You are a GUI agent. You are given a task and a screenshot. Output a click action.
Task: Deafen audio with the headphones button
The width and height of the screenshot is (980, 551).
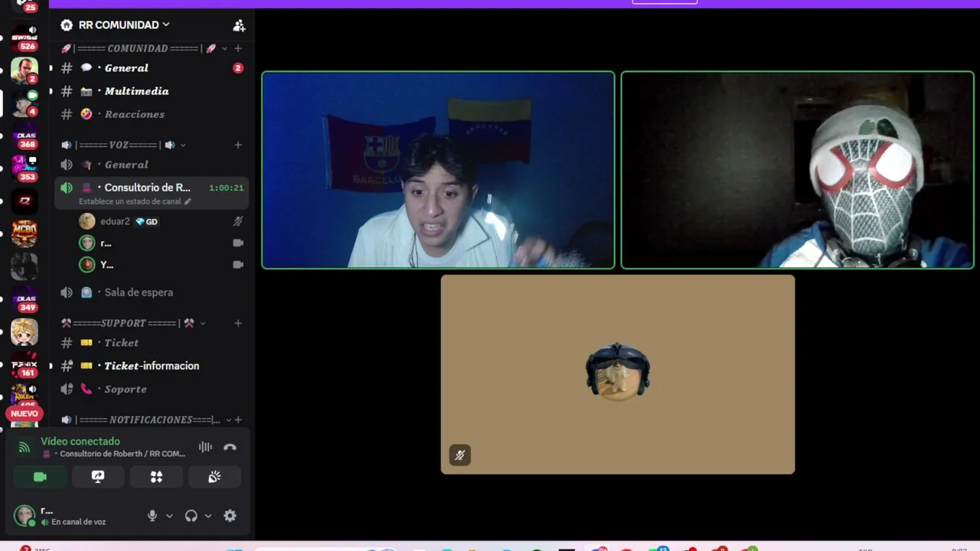(x=191, y=516)
